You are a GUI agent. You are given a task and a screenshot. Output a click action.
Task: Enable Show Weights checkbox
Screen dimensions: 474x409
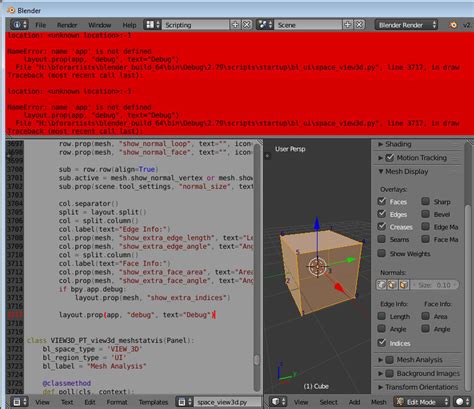(x=382, y=253)
